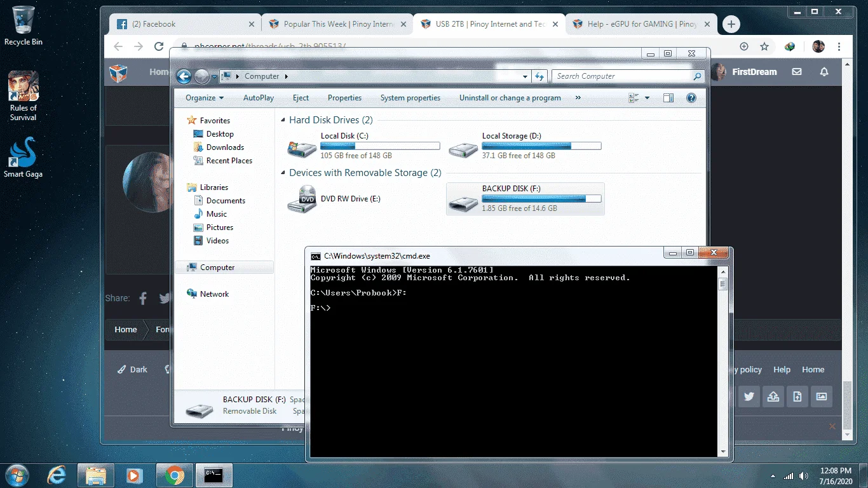Click volume speaker icon in system tray
This screenshot has width=868, height=488.
pos(804,476)
